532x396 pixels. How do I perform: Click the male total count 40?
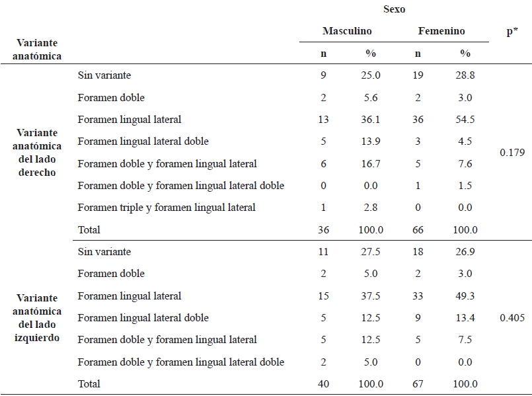coord(323,384)
